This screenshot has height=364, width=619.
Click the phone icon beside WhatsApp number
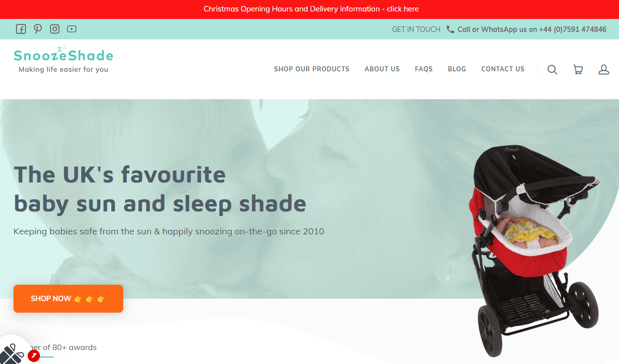coord(450,29)
